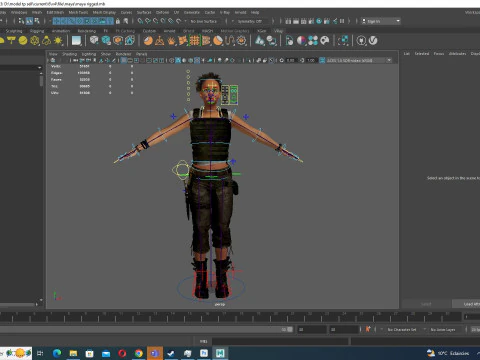Click the circled plug shelf icon
The image size is (480, 360).
(x=361, y=41)
